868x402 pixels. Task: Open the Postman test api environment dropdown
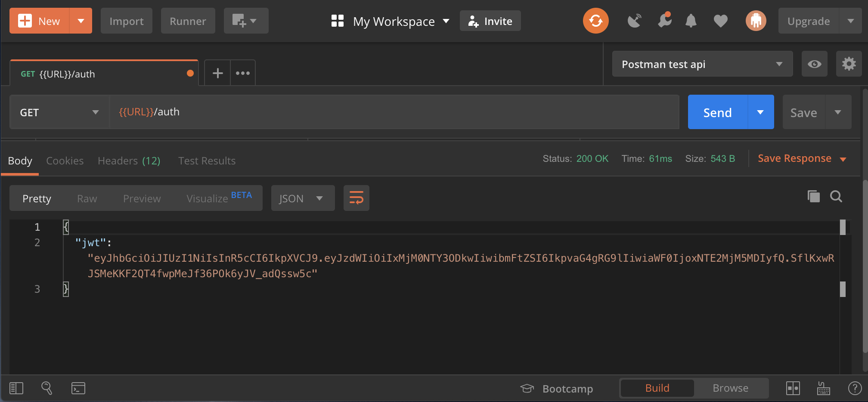(702, 64)
